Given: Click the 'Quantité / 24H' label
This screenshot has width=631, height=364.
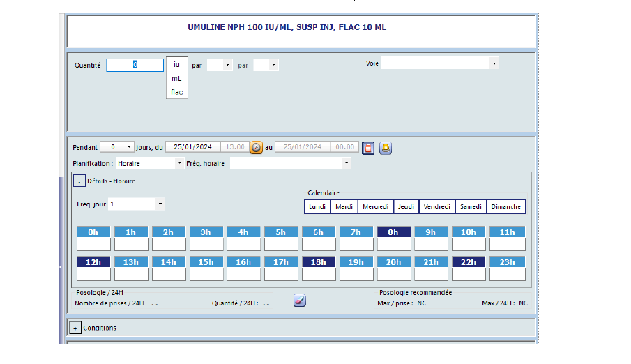Looking at the screenshot, I should (x=235, y=303).
